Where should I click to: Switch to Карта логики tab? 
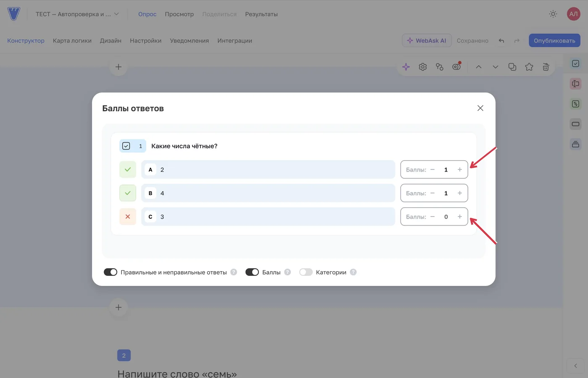[72, 41]
